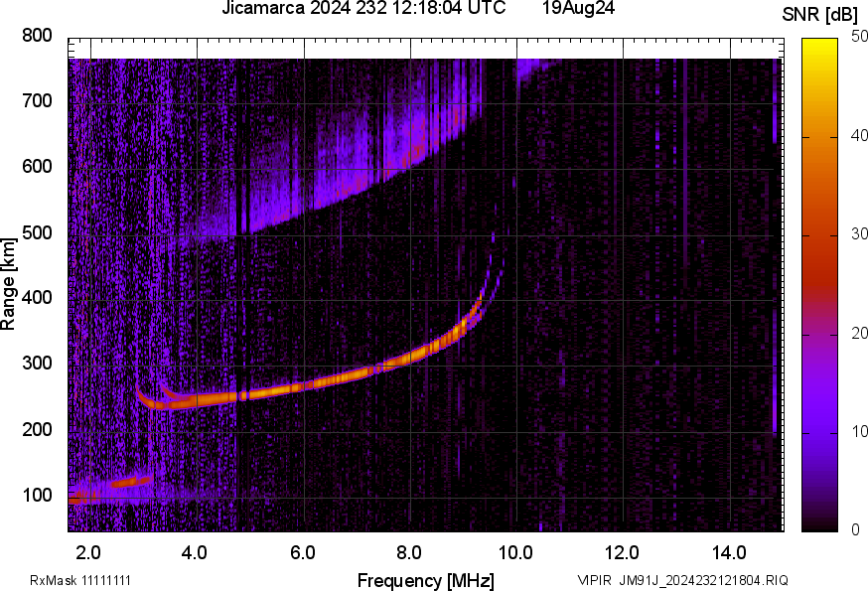Click the bright F-layer trace near 6 MHz
The width and height of the screenshot is (868, 591).
[305, 386]
